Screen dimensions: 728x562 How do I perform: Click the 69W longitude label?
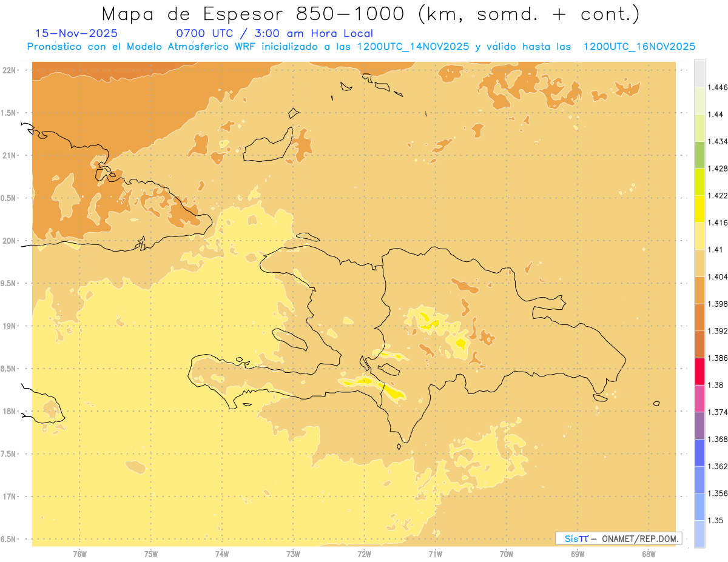click(578, 554)
